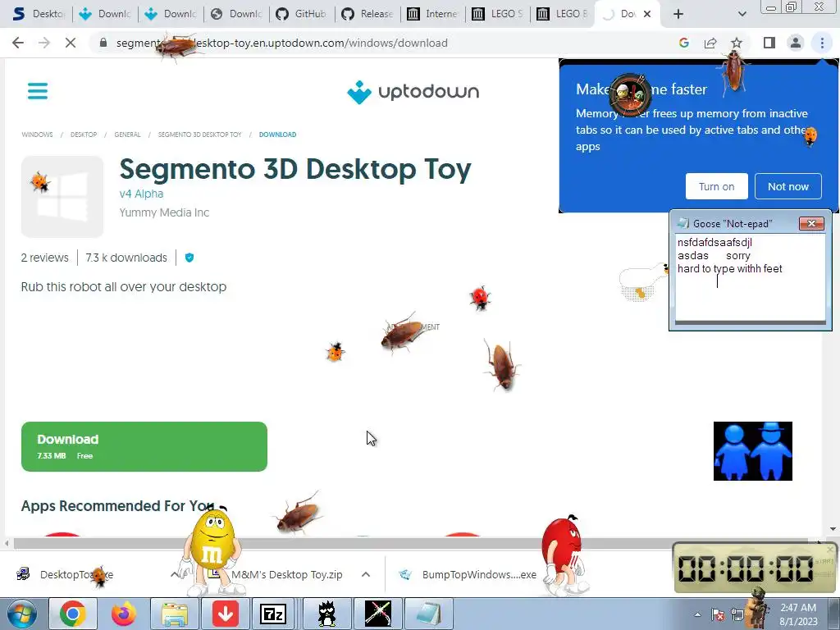Image resolution: width=840 pixels, height=630 pixels.
Task: Click the Segmento app icon placeholder
Action: coord(62,197)
